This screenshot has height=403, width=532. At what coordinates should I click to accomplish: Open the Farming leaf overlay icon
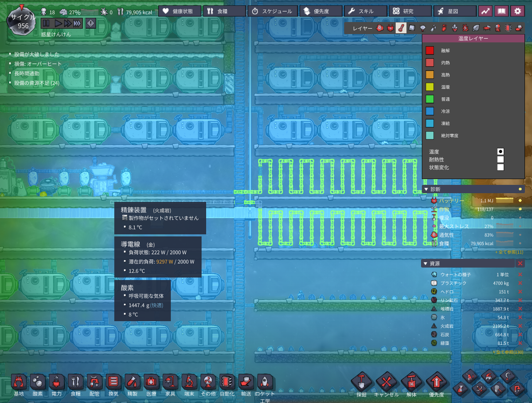476,28
